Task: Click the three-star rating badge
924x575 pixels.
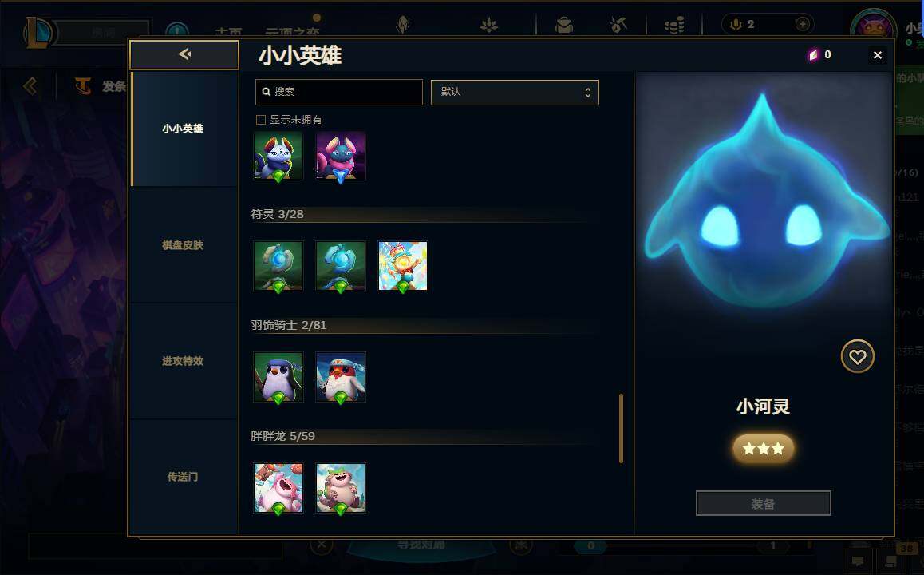Action: coord(763,449)
